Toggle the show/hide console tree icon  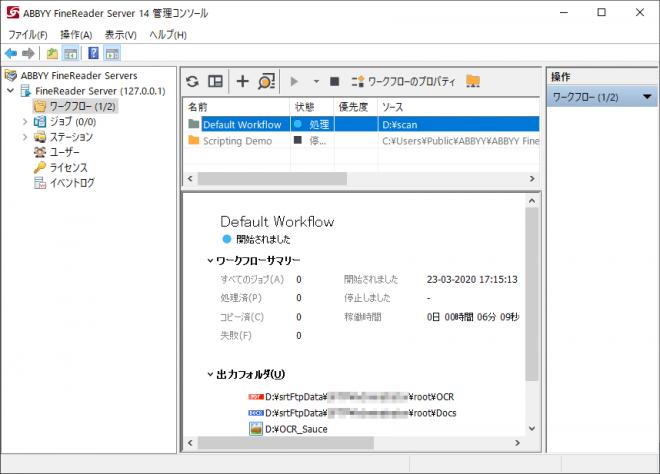[70, 53]
